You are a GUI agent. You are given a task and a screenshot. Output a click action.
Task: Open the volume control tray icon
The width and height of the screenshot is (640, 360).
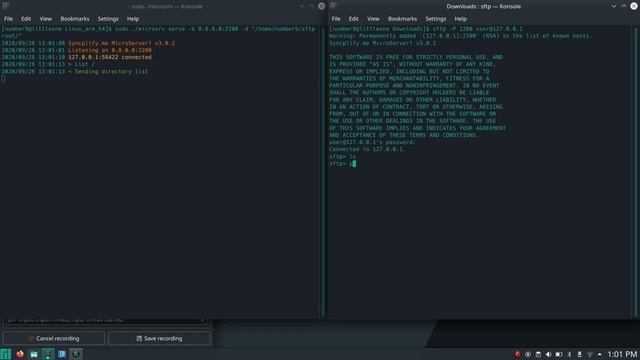pyautogui.click(x=548, y=354)
